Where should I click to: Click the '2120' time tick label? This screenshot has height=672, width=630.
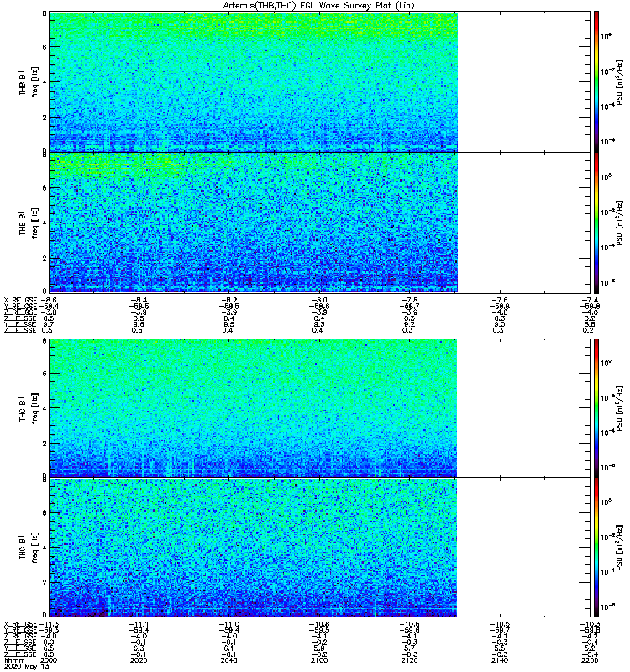click(x=409, y=660)
